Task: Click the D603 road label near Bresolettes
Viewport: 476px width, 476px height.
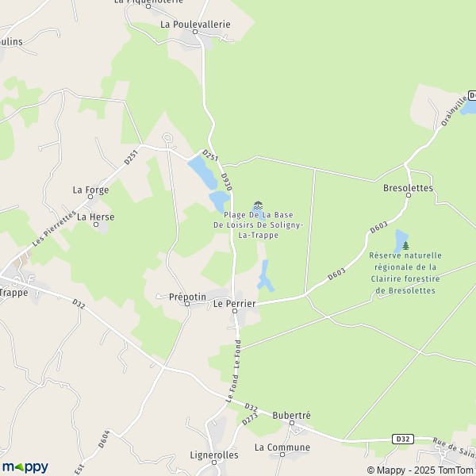Action: [x=378, y=228]
